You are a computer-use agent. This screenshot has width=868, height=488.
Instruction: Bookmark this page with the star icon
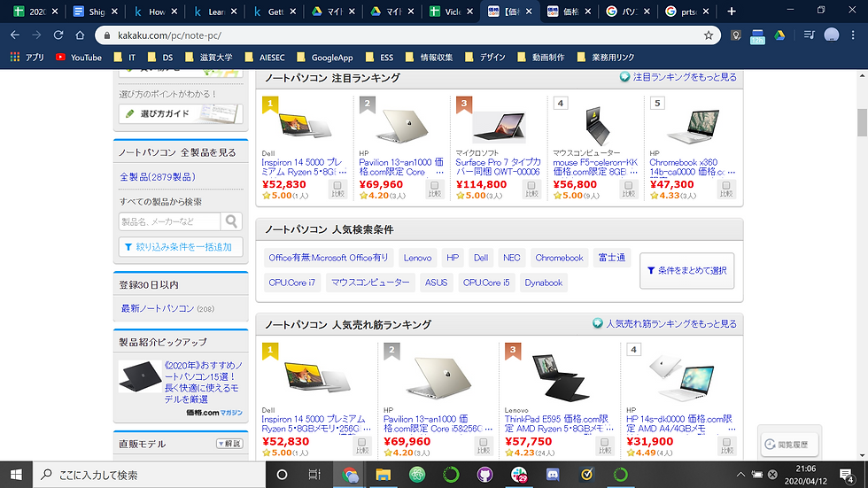point(709,35)
